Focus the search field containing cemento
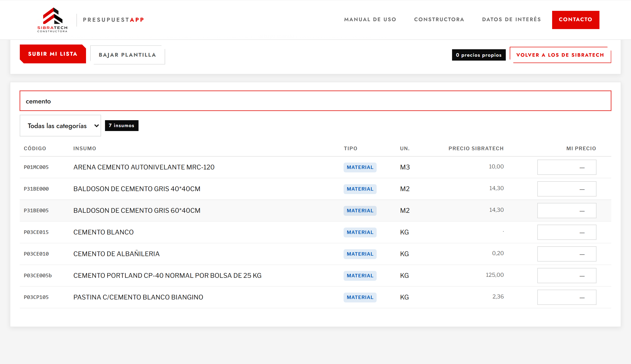This screenshot has height=364, width=631. pyautogui.click(x=315, y=101)
